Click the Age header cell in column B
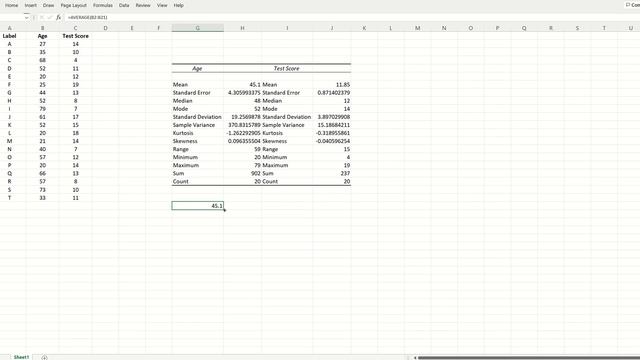Screen dimensions: 640x360 coord(42,36)
